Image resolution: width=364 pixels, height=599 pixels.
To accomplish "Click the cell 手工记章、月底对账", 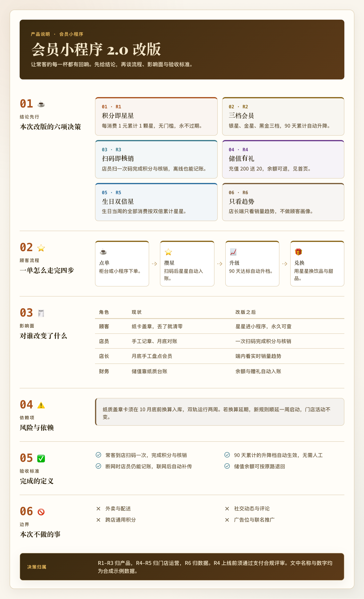I will coord(154,341).
